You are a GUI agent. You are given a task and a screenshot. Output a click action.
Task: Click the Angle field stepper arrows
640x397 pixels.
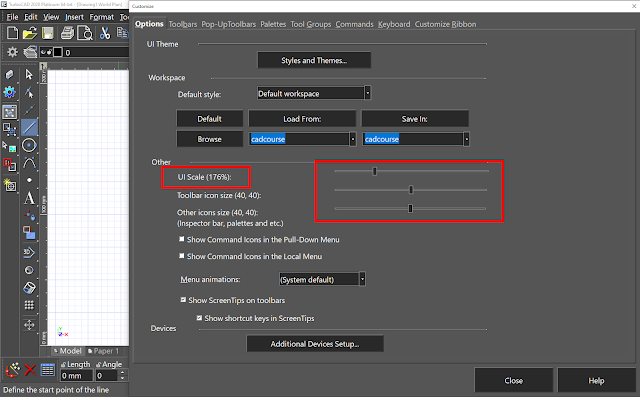122,375
